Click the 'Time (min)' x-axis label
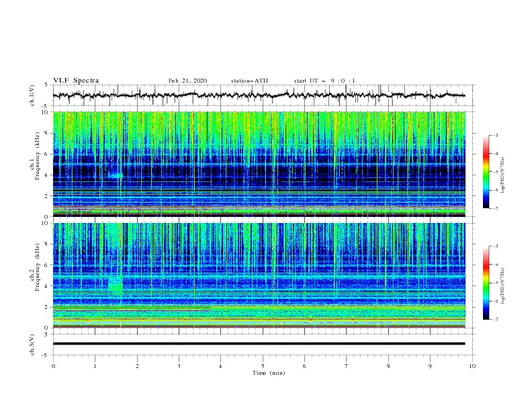Screen dimensions: 532x411 click(x=269, y=373)
